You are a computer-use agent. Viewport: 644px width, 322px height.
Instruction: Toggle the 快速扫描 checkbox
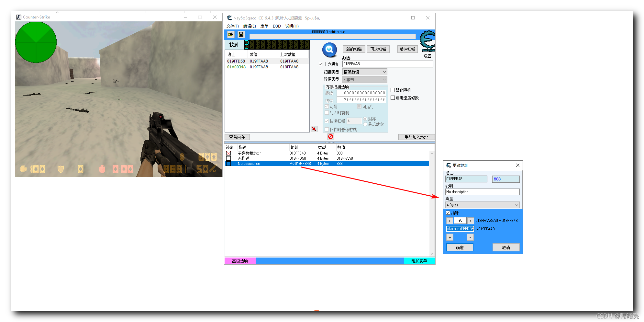[x=327, y=121]
